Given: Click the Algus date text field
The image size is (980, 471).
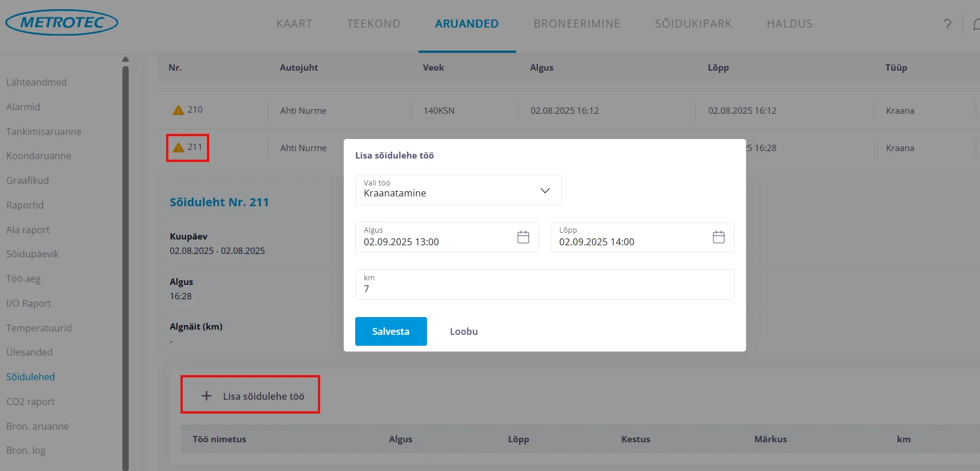Looking at the screenshot, I should tap(436, 242).
